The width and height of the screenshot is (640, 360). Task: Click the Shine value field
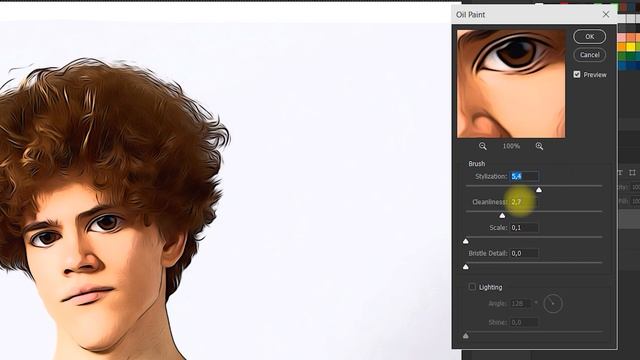[524, 322]
